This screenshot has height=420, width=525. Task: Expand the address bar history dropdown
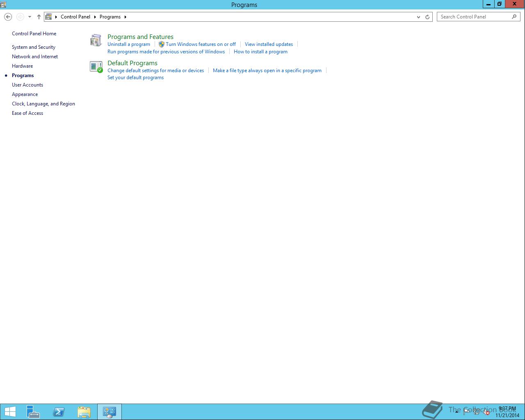[x=418, y=17]
